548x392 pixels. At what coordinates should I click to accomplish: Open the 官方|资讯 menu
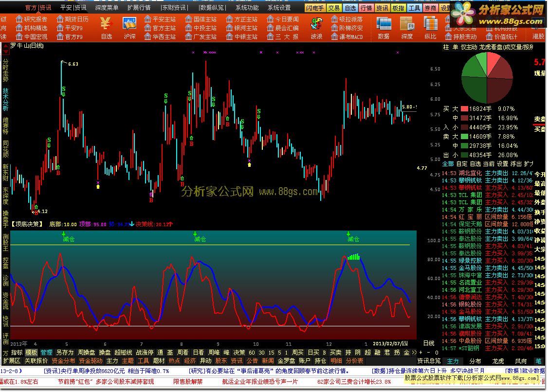click(38, 7)
